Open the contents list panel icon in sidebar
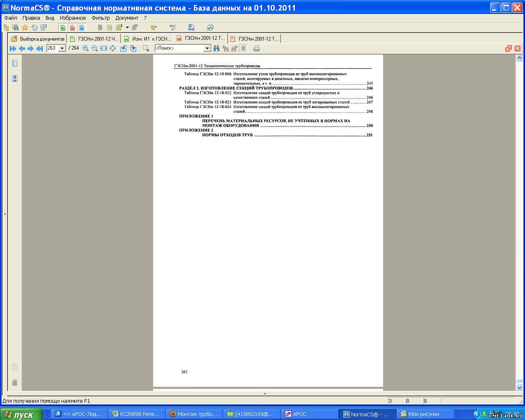 (15, 63)
